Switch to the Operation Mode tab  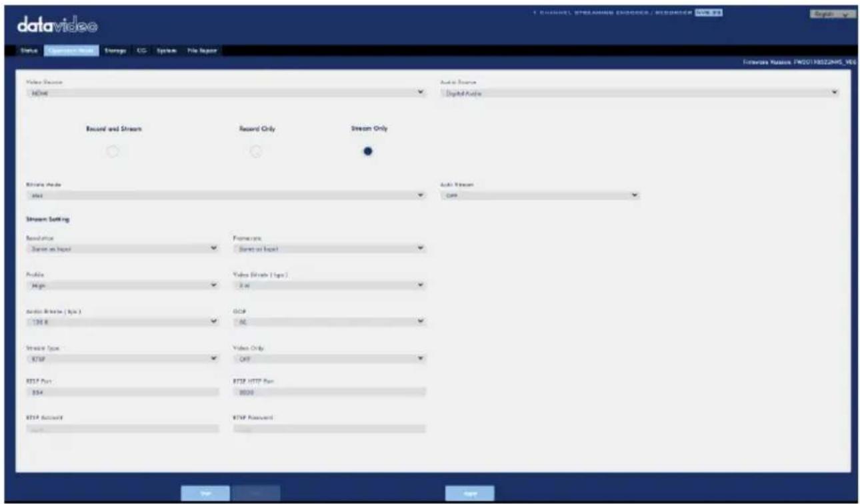(x=72, y=51)
